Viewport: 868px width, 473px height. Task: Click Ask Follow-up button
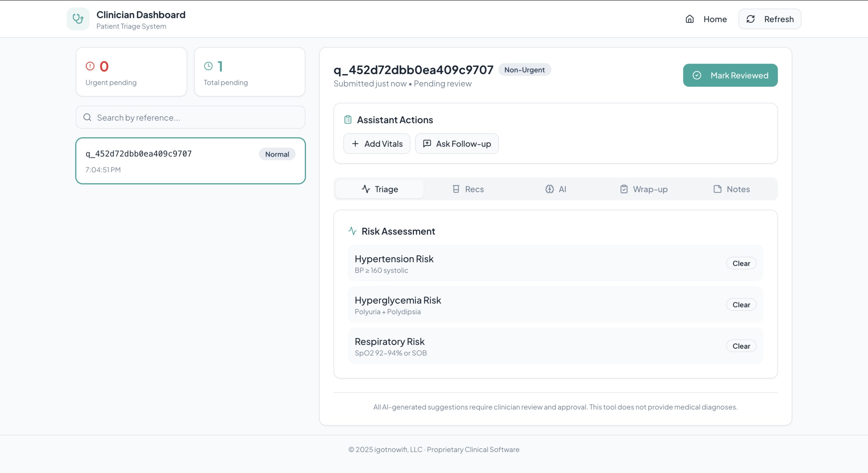457,144
